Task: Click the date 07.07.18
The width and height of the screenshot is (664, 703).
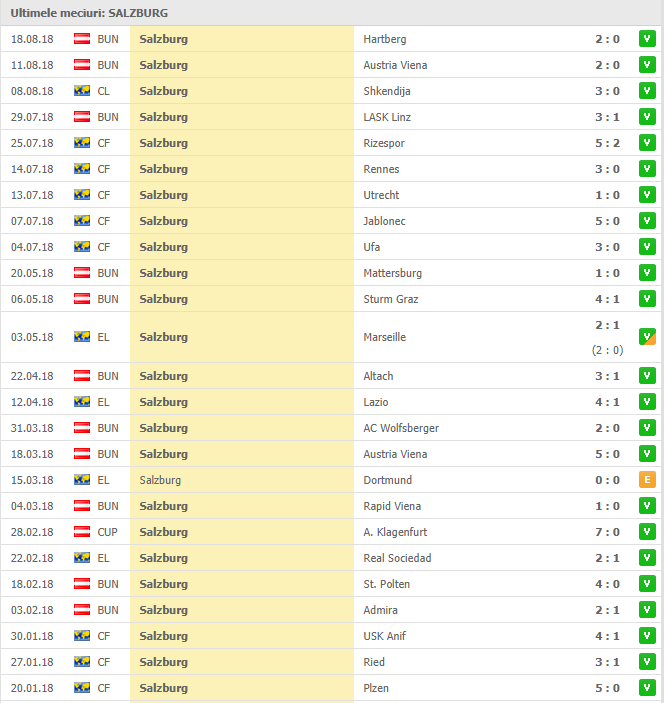Action: tap(32, 221)
